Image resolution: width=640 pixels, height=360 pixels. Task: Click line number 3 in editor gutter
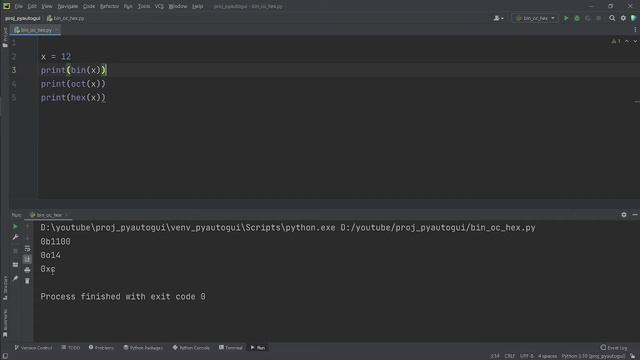(14, 70)
